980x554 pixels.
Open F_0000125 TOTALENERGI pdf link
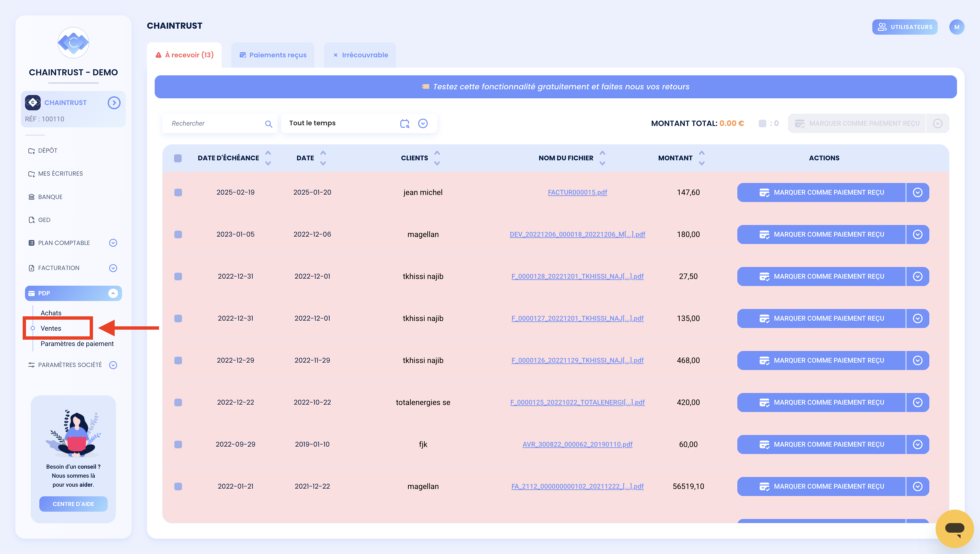tap(577, 403)
